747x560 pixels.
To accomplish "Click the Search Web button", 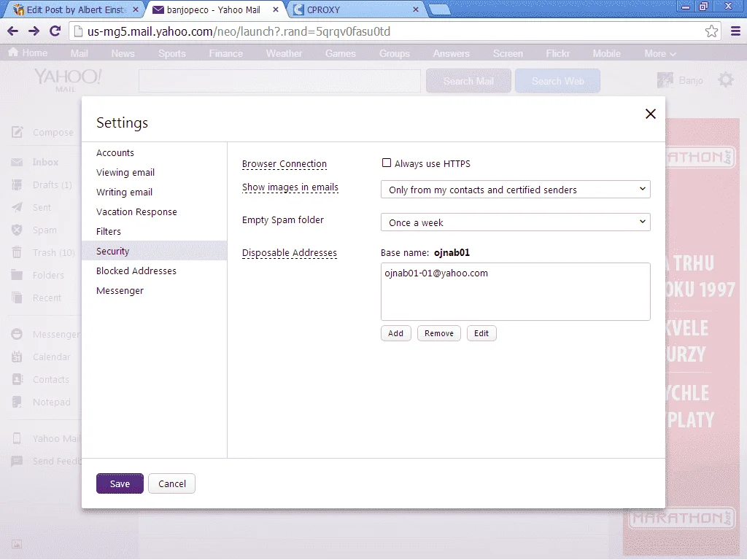I will (x=557, y=81).
